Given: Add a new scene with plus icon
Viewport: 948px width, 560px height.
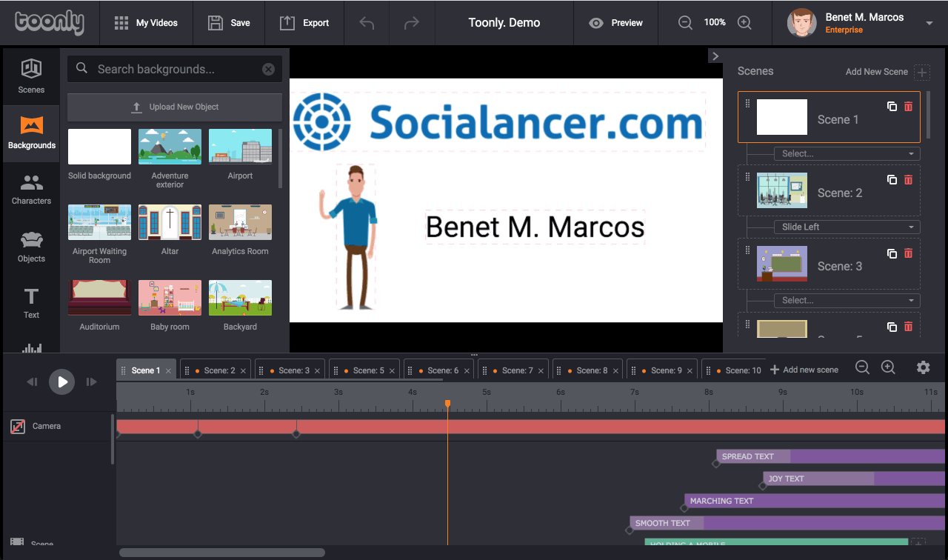Looking at the screenshot, I should coord(922,72).
